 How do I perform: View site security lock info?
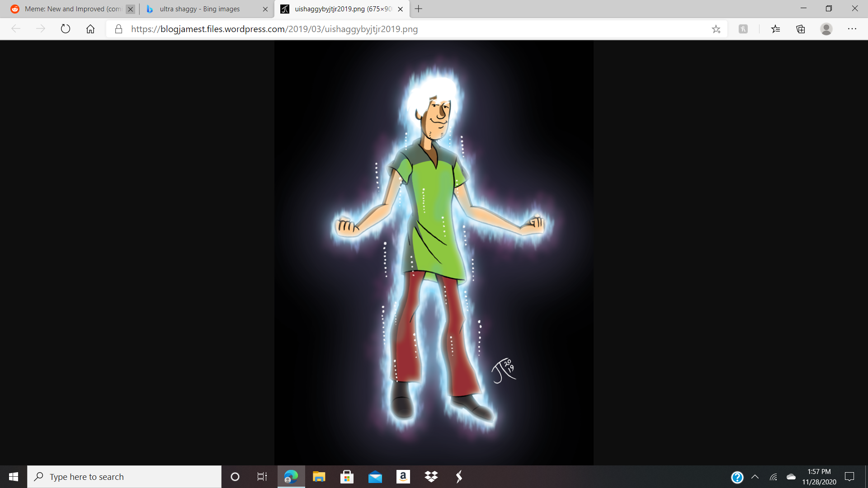[118, 29]
